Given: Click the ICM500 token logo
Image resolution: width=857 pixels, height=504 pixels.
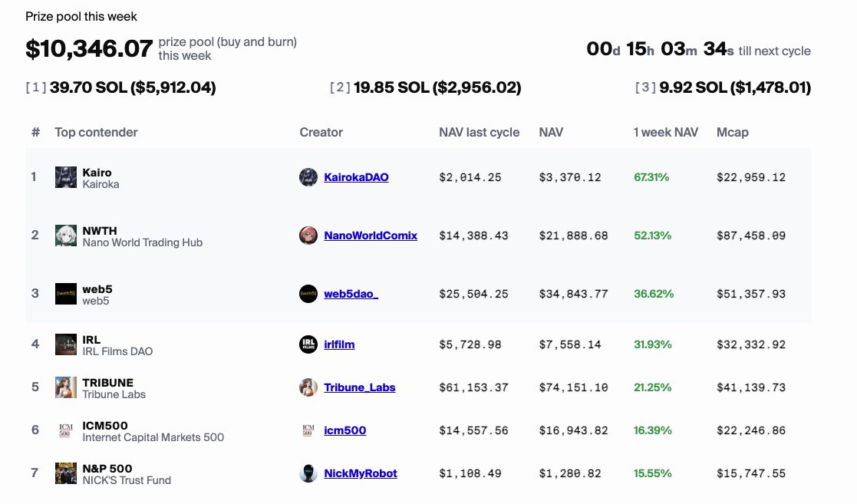Looking at the screenshot, I should click(65, 430).
